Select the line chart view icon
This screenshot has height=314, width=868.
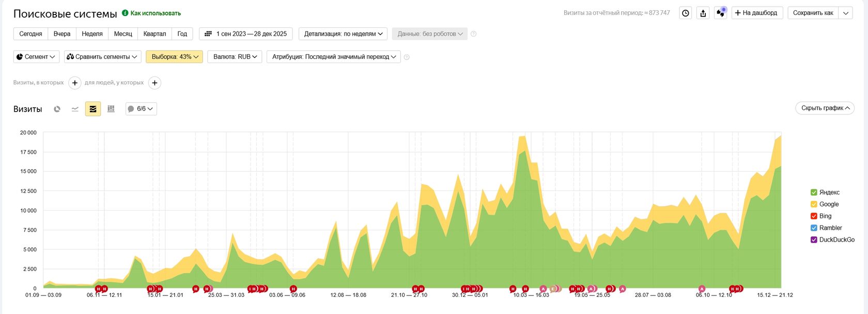tap(75, 109)
